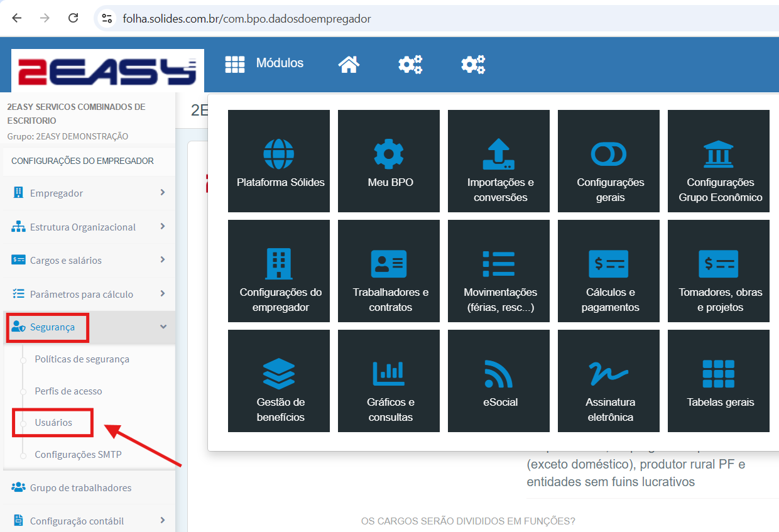Click CONFIGURAÇÕES DO EMPREGADOR header
This screenshot has height=532, width=779.
(82, 161)
